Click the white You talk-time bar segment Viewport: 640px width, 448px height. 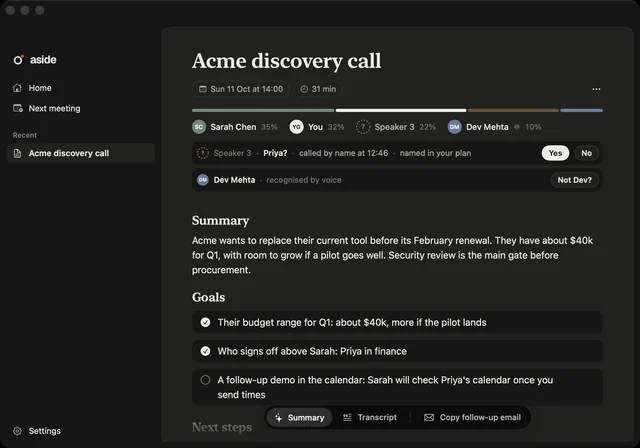tap(401, 110)
